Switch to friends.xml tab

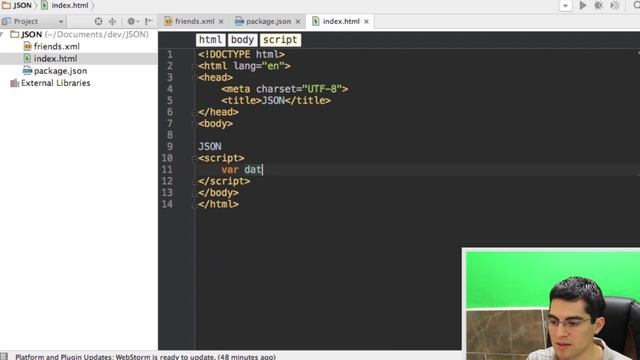(x=194, y=21)
